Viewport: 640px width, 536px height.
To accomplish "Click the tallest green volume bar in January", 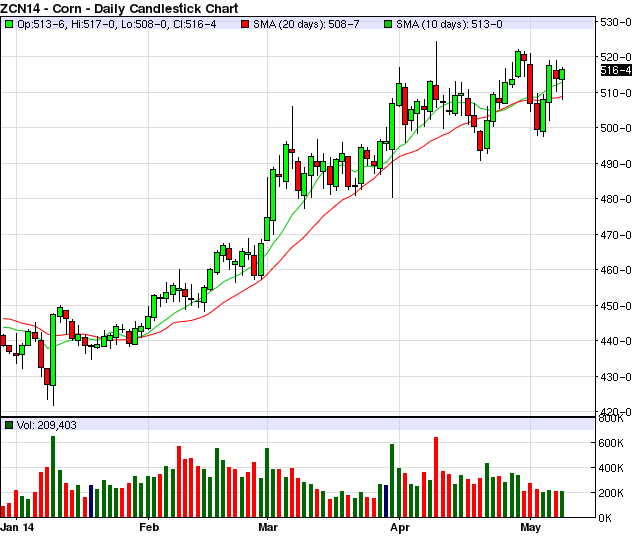I will (x=53, y=476).
